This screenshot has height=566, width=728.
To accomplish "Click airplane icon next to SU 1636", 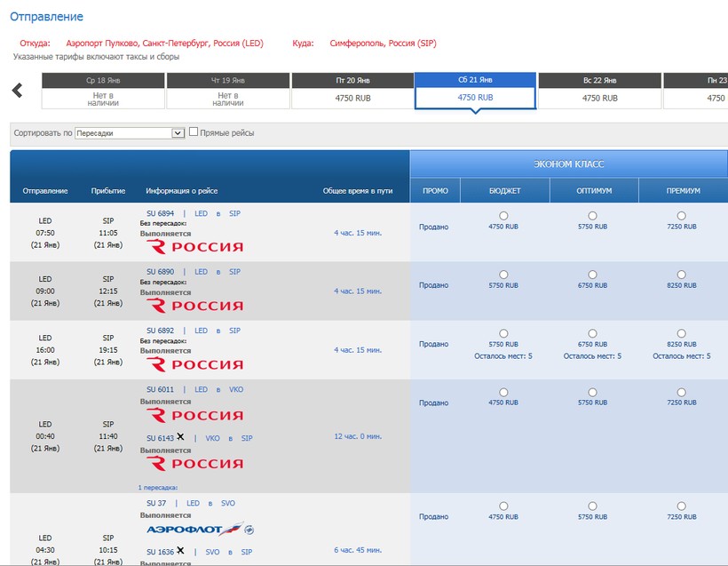I will tap(181, 551).
